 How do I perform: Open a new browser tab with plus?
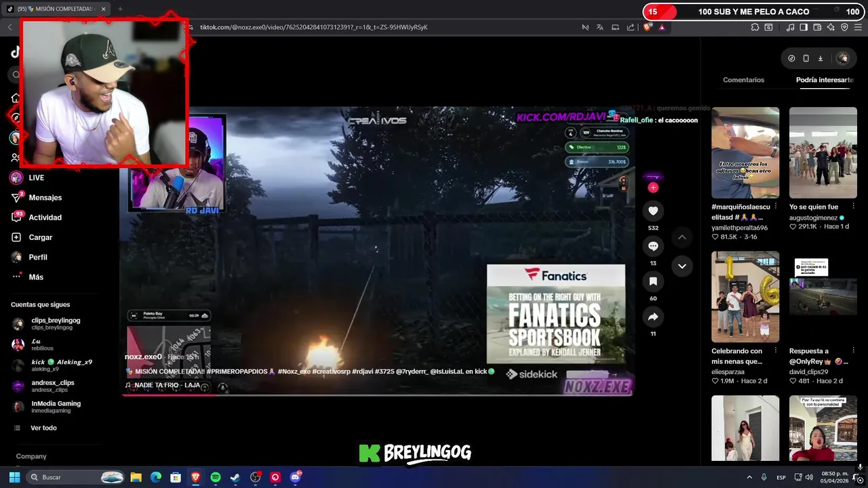(120, 9)
